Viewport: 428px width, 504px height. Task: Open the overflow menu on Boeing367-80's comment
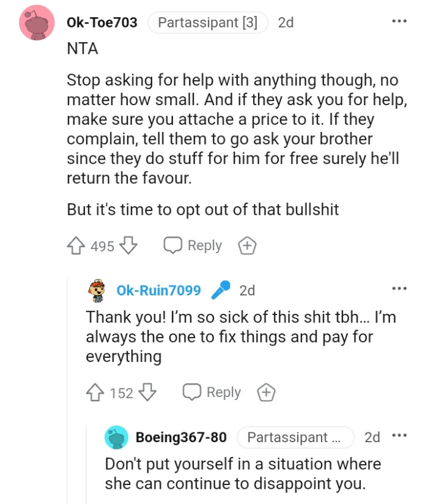(400, 435)
